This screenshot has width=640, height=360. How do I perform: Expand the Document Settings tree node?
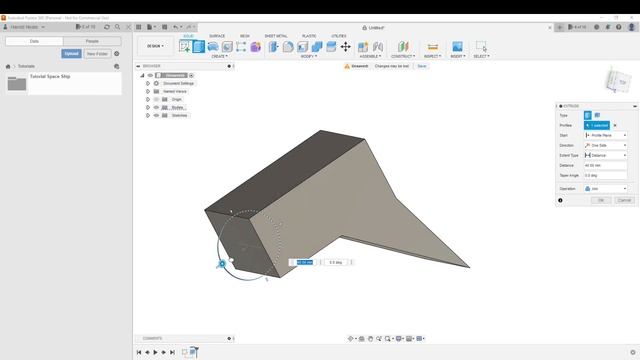tap(148, 83)
